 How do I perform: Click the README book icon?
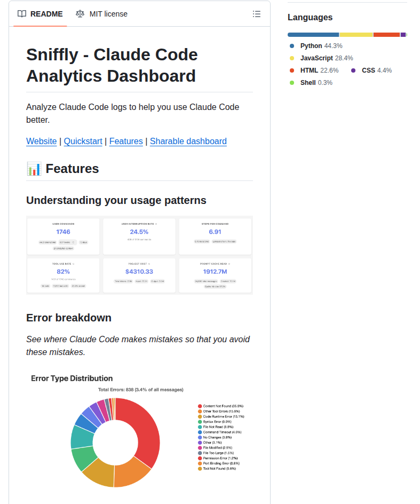click(22, 14)
